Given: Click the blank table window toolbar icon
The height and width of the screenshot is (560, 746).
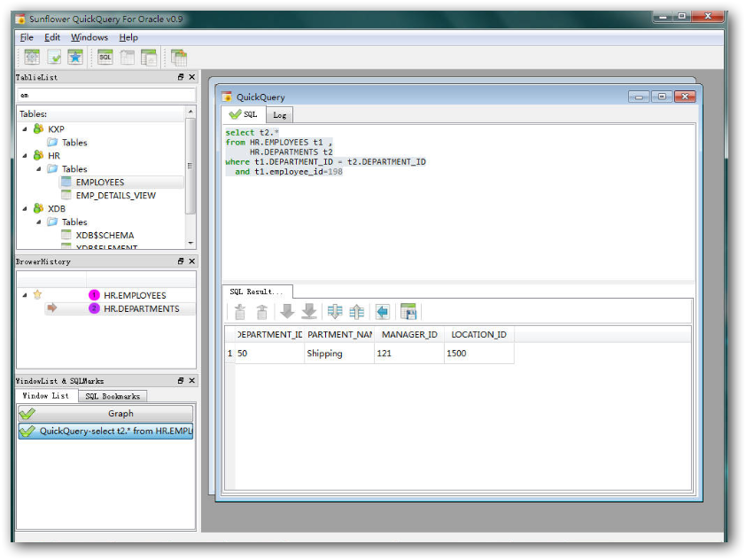Looking at the screenshot, I should tap(127, 57).
